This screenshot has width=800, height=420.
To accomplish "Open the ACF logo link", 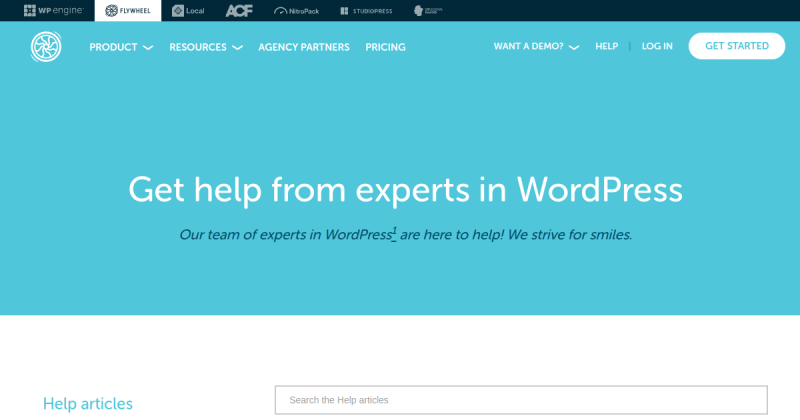I will 239,11.
